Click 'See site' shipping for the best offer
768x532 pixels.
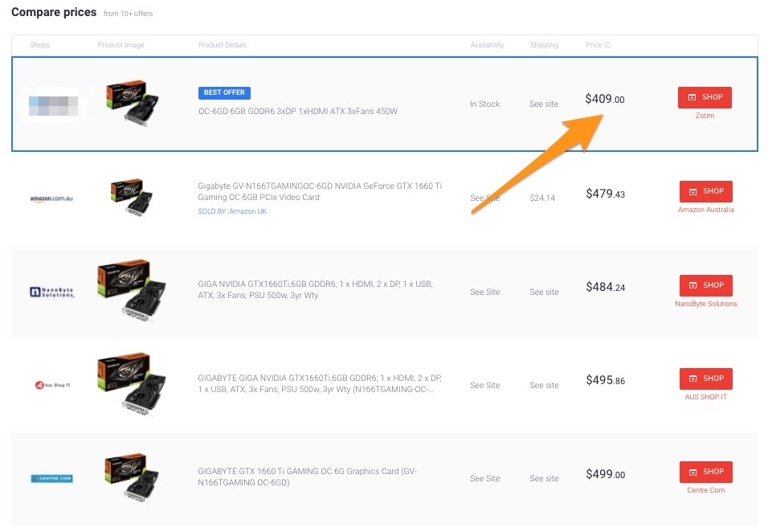(544, 104)
